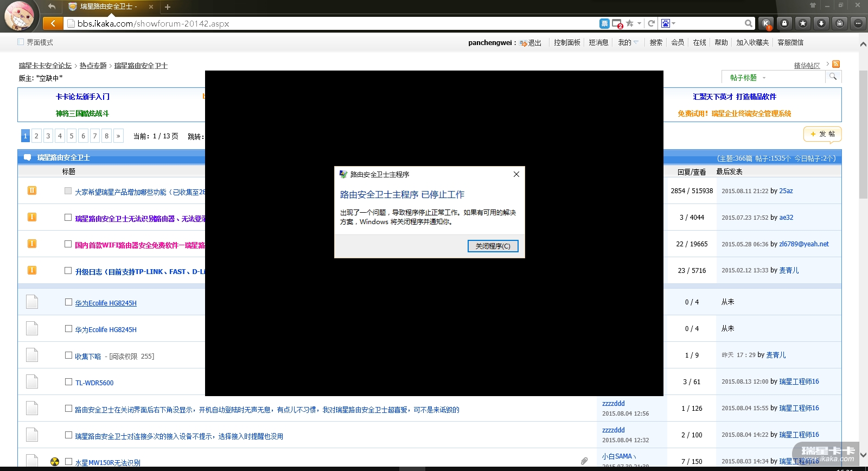Expand the search engine dropdown arrow
Image resolution: width=868 pixels, height=471 pixels.
[x=674, y=23]
